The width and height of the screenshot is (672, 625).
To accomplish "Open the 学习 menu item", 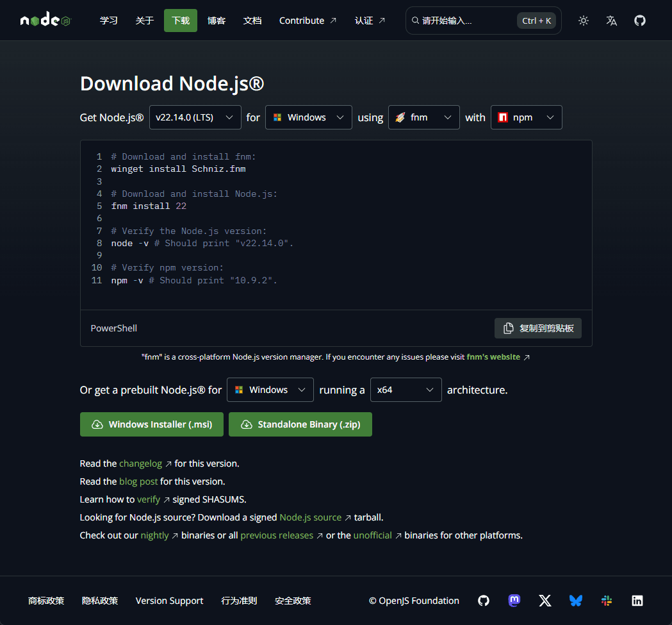I will 108,21.
